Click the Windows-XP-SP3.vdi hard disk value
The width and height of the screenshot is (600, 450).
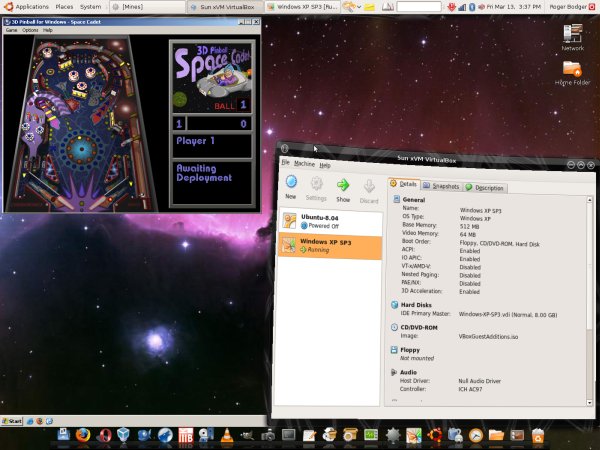click(507, 315)
